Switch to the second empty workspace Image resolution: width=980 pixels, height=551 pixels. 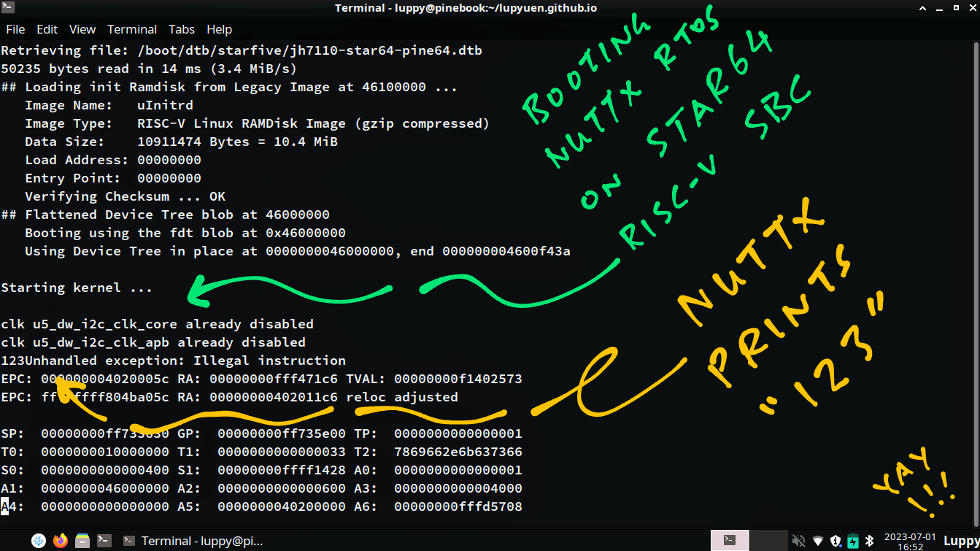(767, 541)
